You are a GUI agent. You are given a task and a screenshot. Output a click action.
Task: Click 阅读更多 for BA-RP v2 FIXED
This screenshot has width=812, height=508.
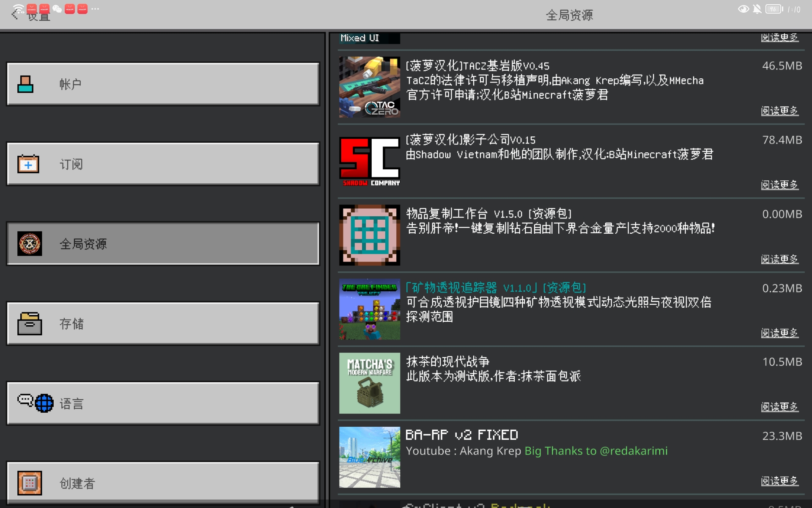tap(779, 481)
